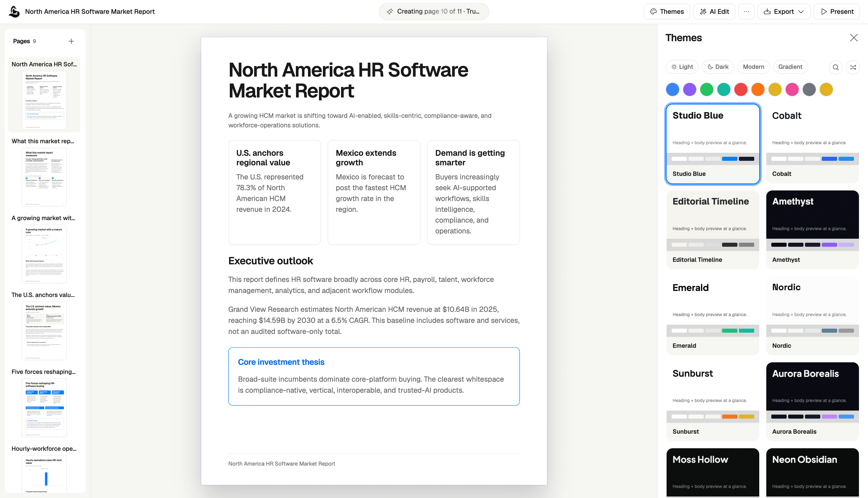Open theme search magnifier icon
Image resolution: width=868 pixels, height=498 pixels.
[x=836, y=67]
